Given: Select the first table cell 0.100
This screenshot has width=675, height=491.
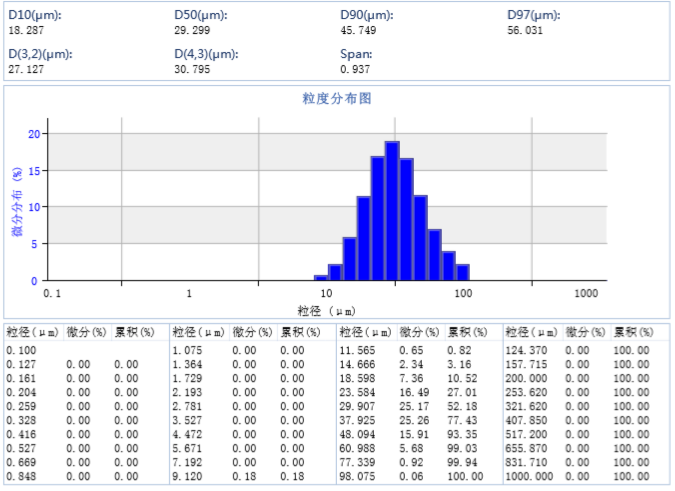Looking at the screenshot, I should point(20,350).
